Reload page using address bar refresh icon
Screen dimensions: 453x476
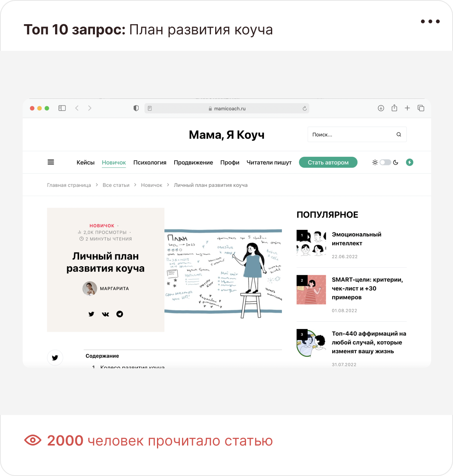[305, 109]
